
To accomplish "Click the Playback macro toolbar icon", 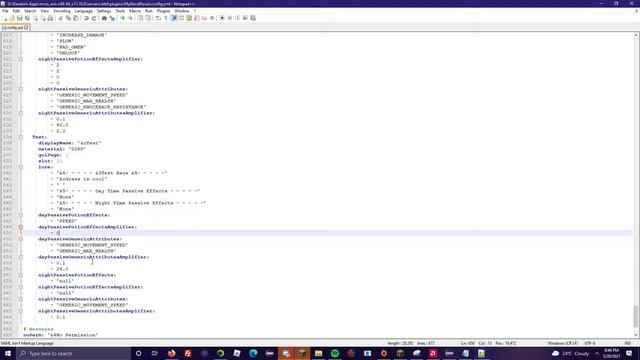I will coord(237,18).
